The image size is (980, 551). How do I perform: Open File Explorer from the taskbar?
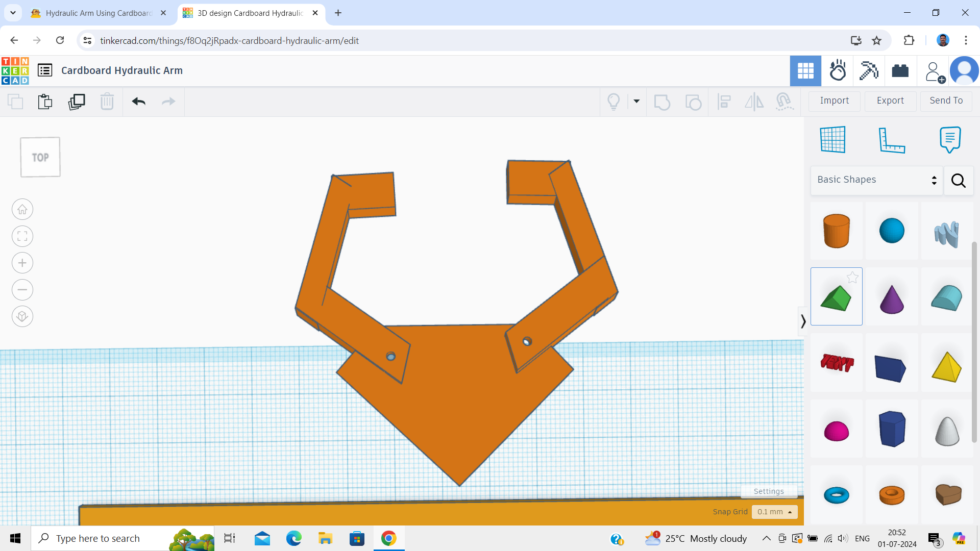pyautogui.click(x=325, y=538)
